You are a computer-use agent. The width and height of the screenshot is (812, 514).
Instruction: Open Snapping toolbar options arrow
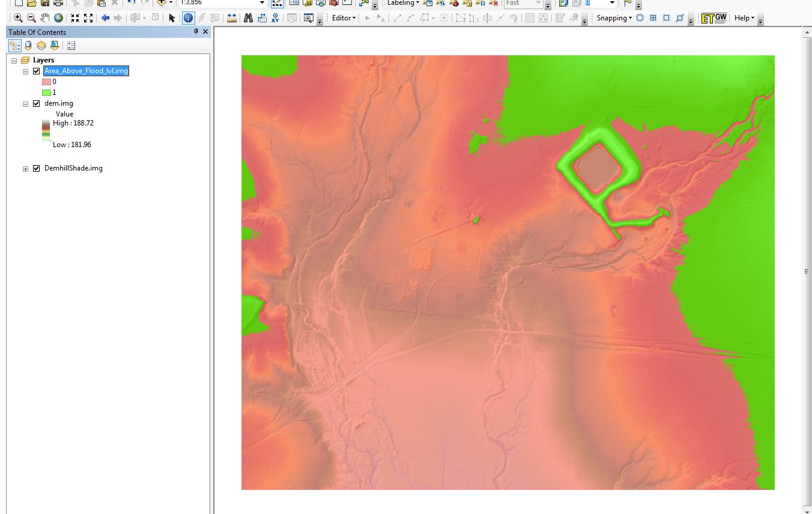[691, 20]
